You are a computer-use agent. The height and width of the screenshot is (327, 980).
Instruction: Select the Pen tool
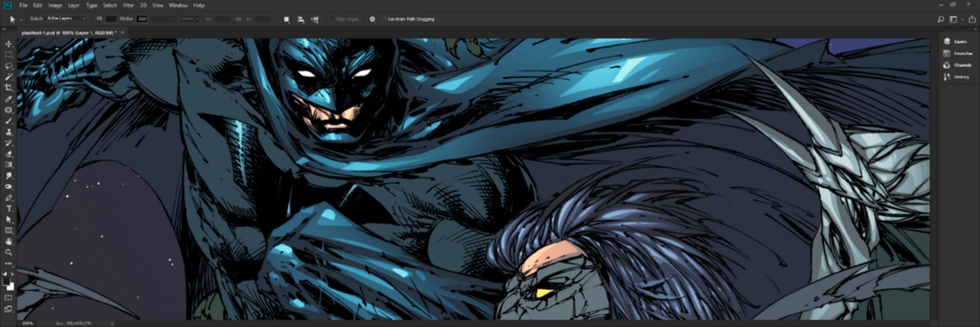8,198
